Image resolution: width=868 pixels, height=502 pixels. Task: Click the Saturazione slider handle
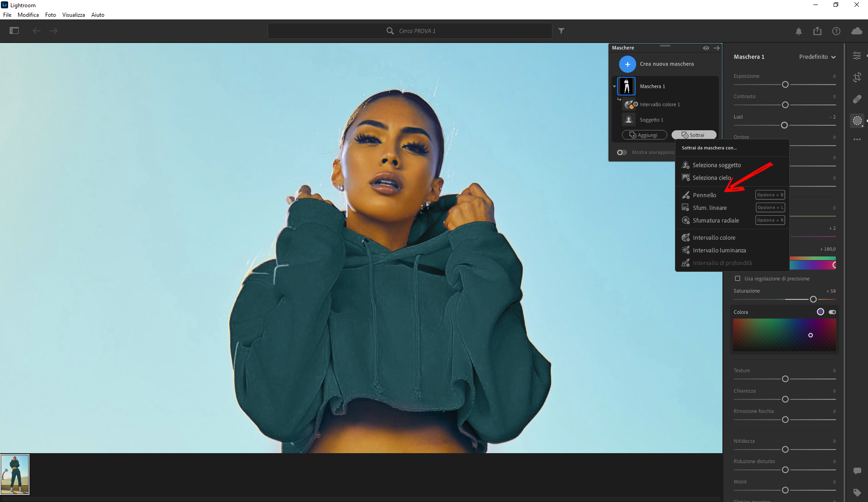813,299
